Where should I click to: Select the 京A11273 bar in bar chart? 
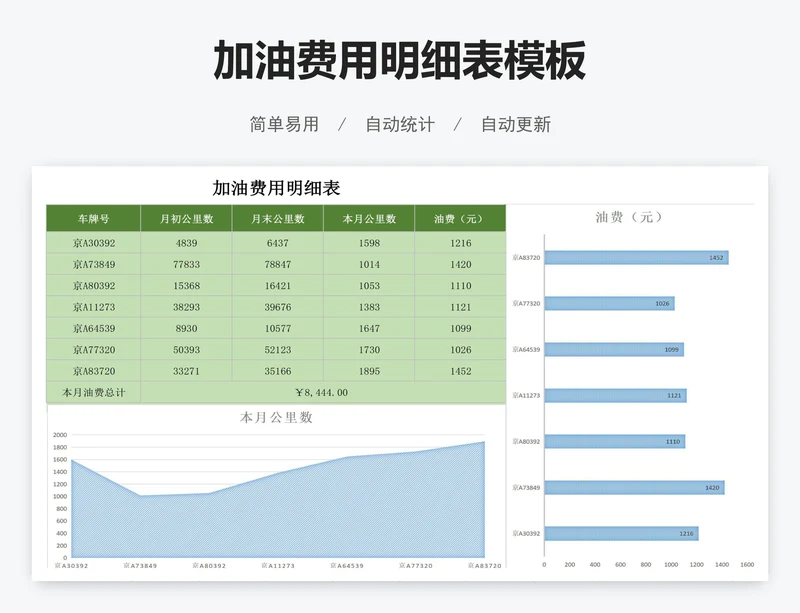click(615, 396)
